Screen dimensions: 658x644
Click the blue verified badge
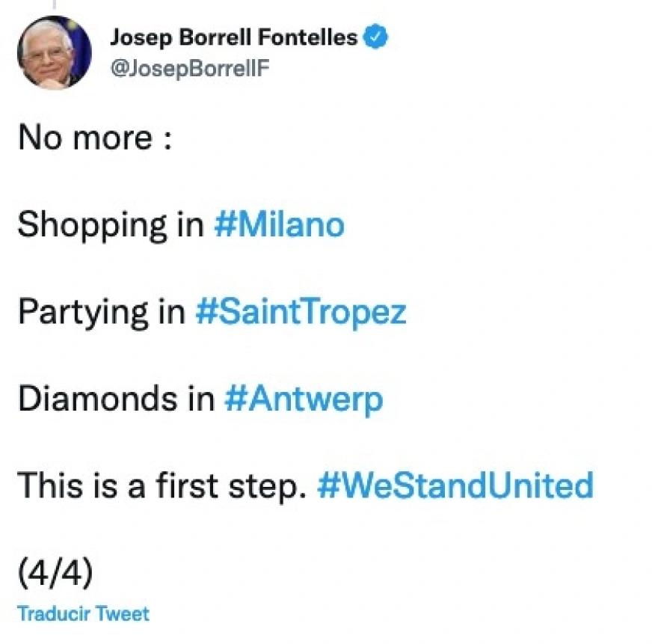pos(375,37)
